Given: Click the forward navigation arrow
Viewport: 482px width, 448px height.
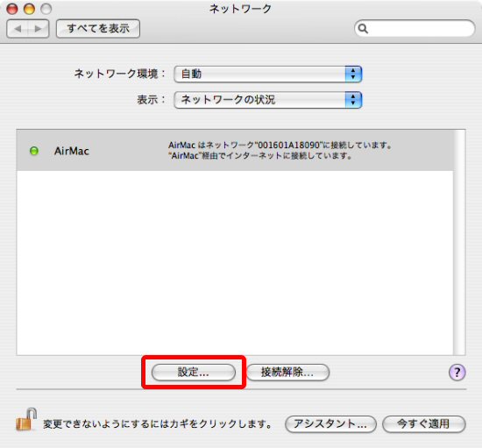Looking at the screenshot, I should point(38,29).
